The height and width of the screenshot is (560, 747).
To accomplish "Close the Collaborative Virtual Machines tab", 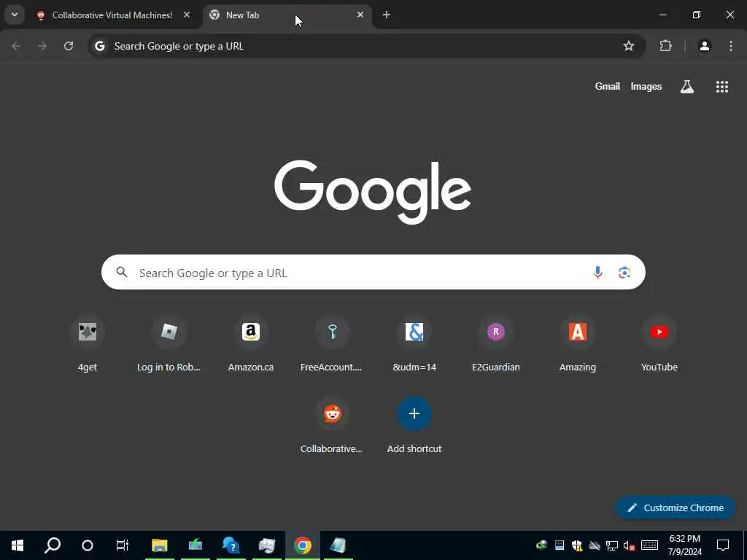I will point(187,15).
